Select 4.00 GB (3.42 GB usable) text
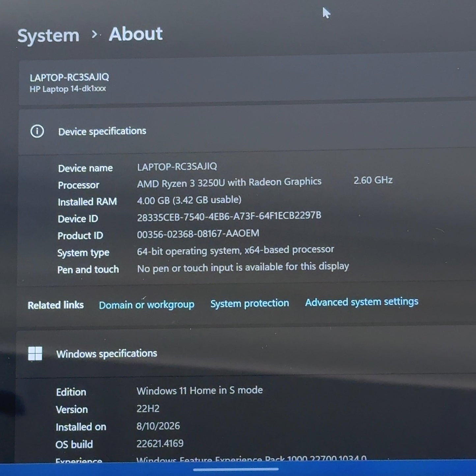This screenshot has height=476, width=476. (189, 200)
